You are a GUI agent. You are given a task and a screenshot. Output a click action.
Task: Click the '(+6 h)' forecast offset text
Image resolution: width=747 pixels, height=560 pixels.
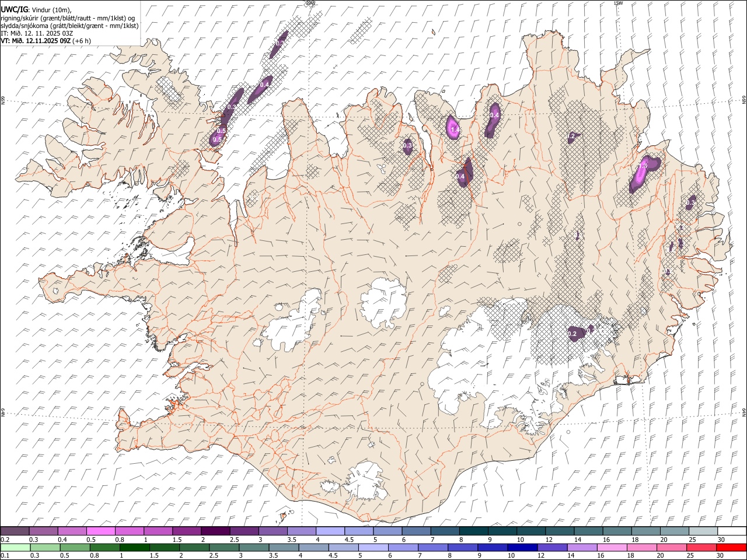pyautogui.click(x=82, y=41)
